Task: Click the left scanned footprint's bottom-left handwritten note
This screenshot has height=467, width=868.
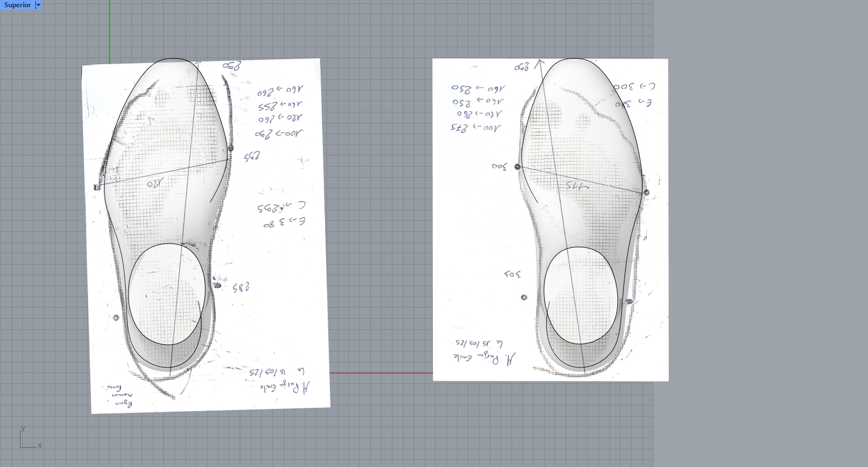Action: tap(117, 396)
